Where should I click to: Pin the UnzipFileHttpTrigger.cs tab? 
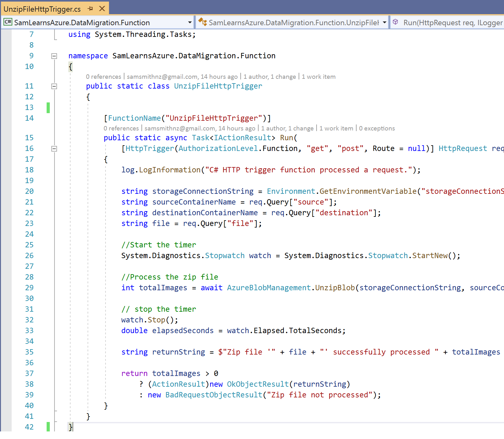tap(90, 9)
